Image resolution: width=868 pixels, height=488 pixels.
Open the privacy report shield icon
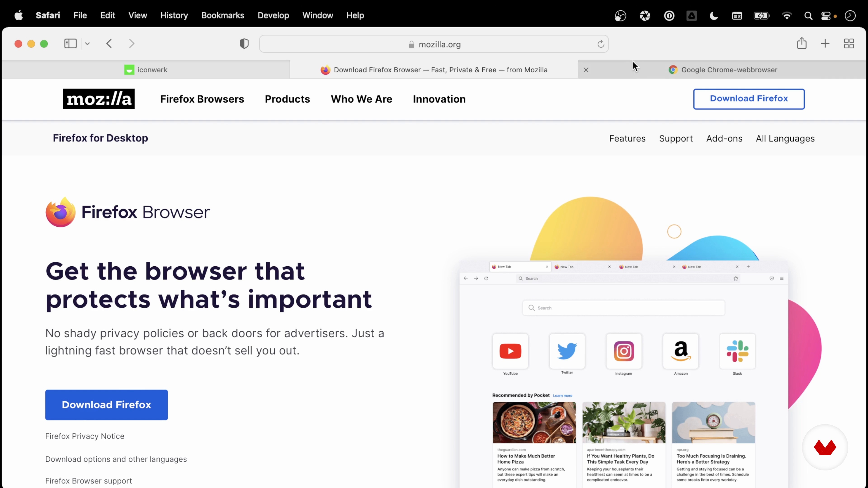244,44
